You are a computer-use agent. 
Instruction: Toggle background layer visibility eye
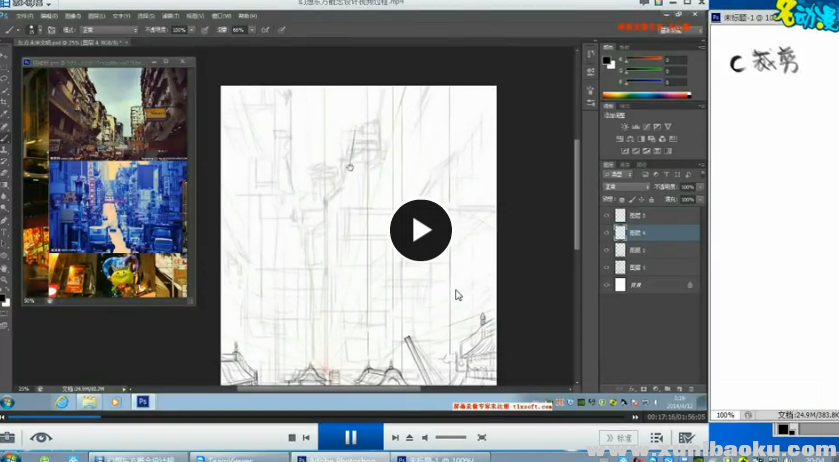(607, 285)
